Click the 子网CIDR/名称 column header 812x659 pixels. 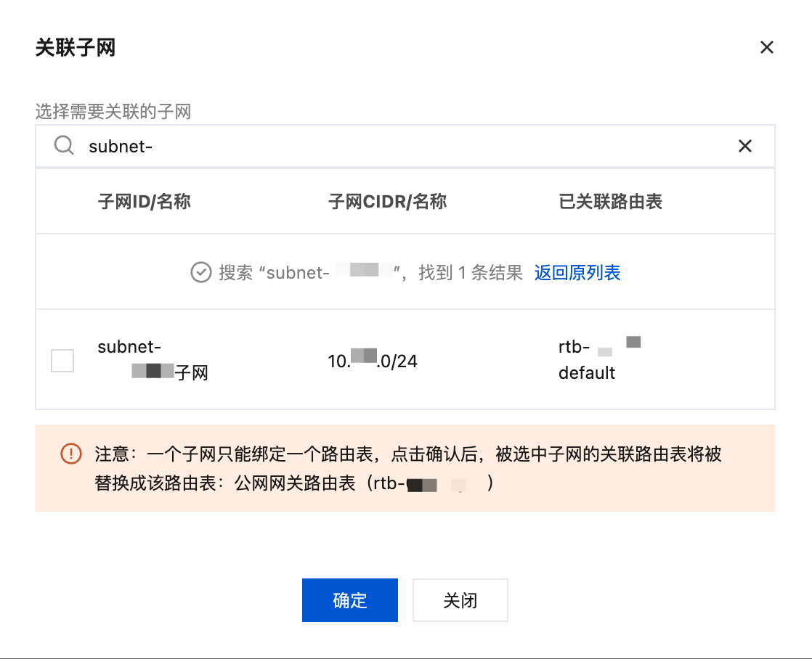pyautogui.click(x=387, y=202)
